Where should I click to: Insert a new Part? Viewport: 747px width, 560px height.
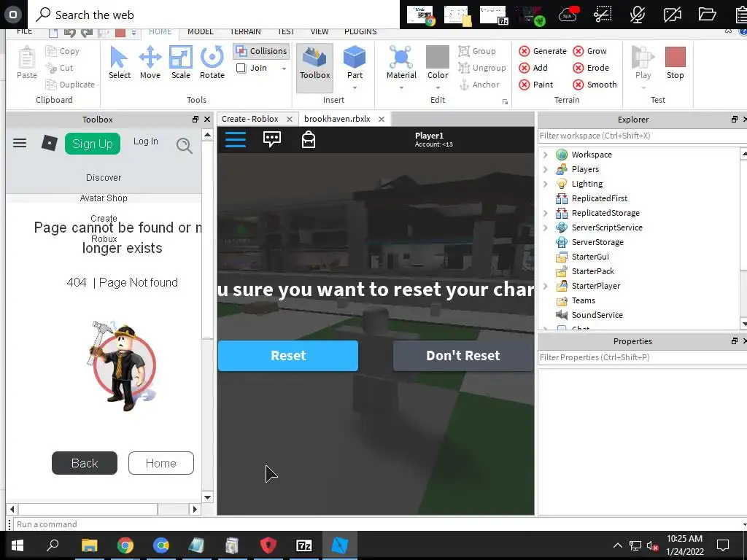(355, 62)
